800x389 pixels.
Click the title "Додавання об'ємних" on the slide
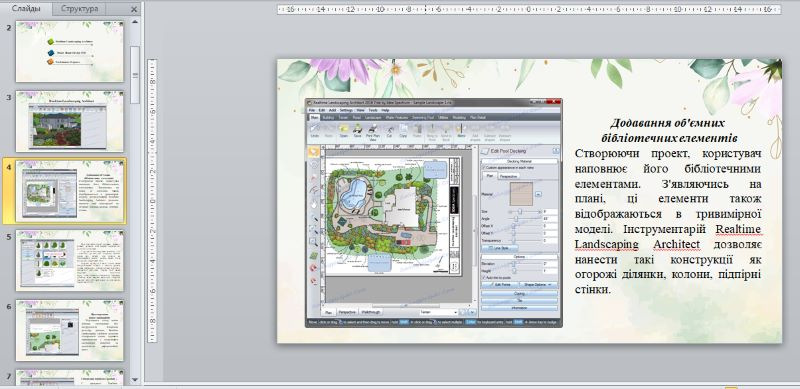pyautogui.click(x=667, y=123)
